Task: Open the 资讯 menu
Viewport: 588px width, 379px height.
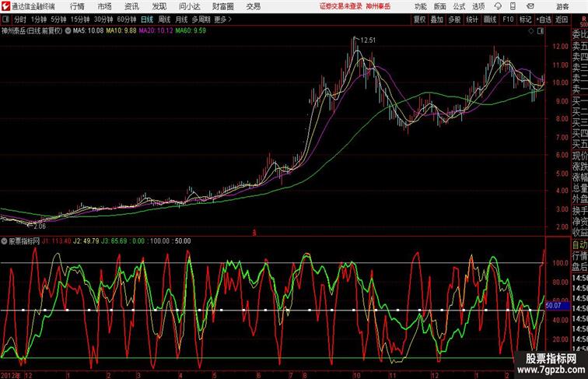Action: (131, 6)
